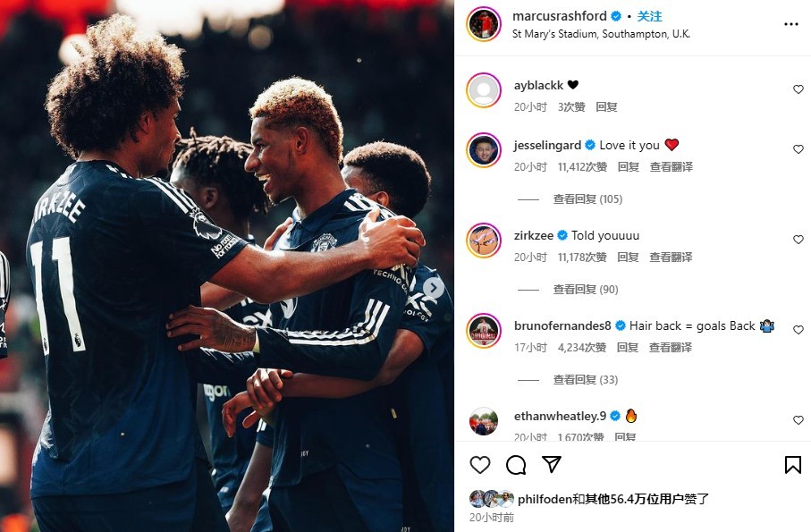Image resolution: width=811 pixels, height=532 pixels.
Task: Open ethanwheatley.9 username link
Action: [560, 416]
